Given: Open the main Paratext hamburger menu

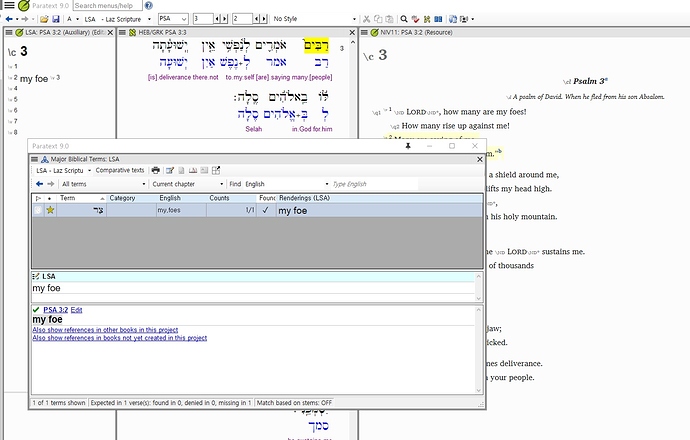Looking at the screenshot, I should (9, 6).
